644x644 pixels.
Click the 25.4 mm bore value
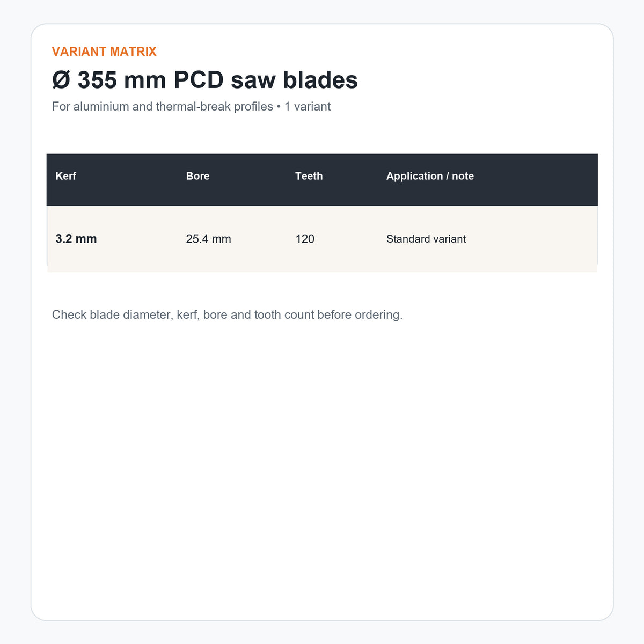coord(208,239)
